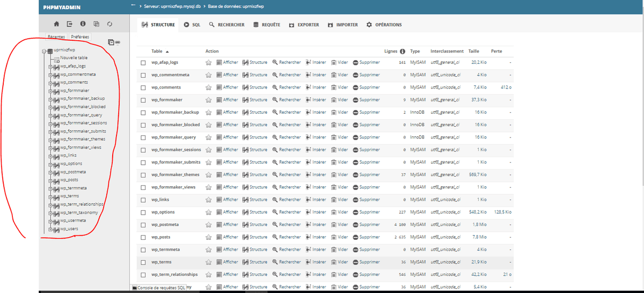Click collapse all icon in navigation tree
This screenshot has width=644, height=293.
click(x=111, y=42)
